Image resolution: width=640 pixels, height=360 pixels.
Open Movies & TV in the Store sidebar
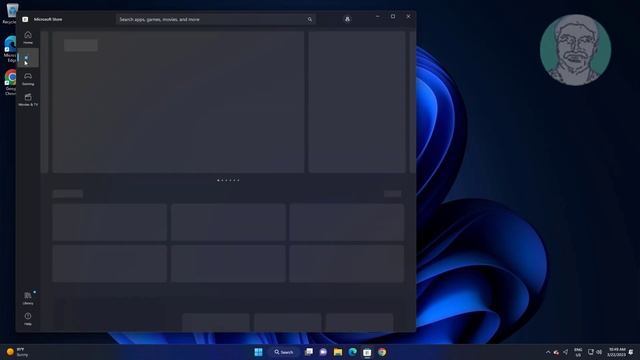pyautogui.click(x=28, y=99)
